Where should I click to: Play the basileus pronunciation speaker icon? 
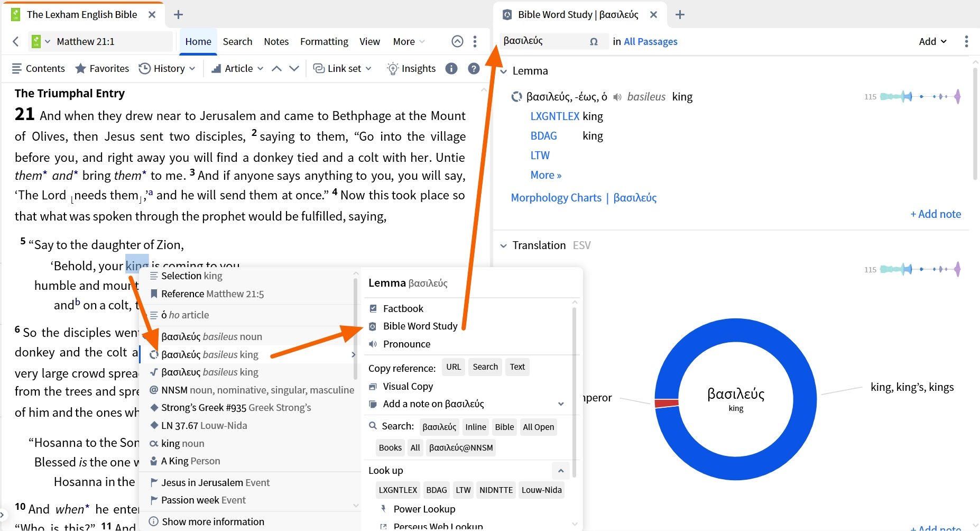pyautogui.click(x=617, y=97)
